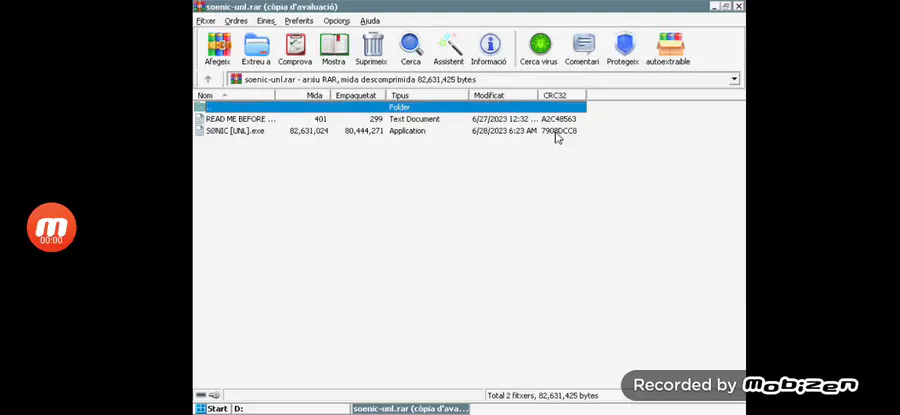This screenshot has height=415, width=900.
Task: Click the 401 size value
Action: pyautogui.click(x=320, y=119)
